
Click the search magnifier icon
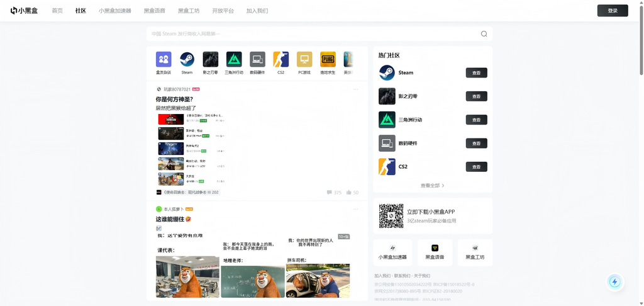(x=484, y=34)
